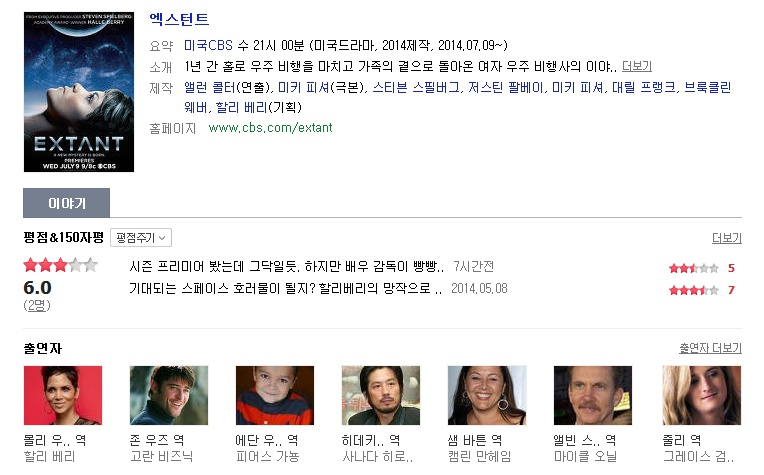Select 그레이스 검머 cast photo
The height and width of the screenshot is (475, 764).
pos(702,396)
